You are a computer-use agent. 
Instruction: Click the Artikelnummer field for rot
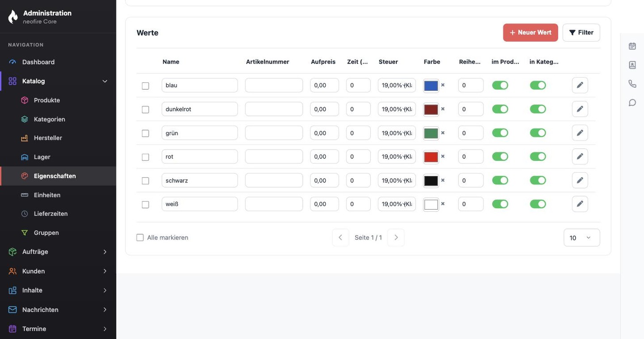(x=274, y=156)
